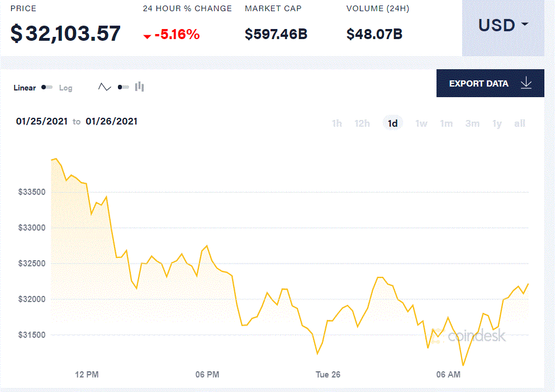555x392 pixels.
Task: Select the 1m time range tab
Action: click(447, 123)
